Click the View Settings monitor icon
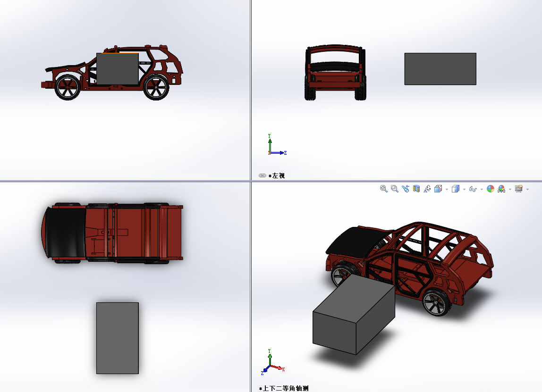This screenshot has width=542, height=392. pos(518,189)
